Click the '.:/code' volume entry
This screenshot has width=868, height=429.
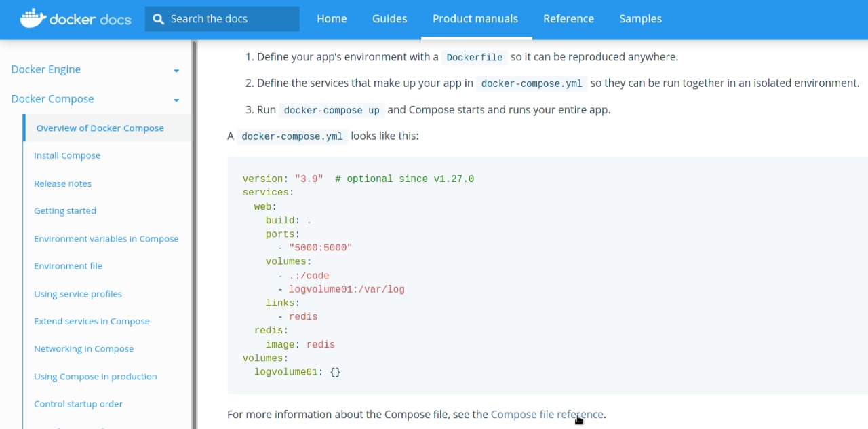pos(309,276)
